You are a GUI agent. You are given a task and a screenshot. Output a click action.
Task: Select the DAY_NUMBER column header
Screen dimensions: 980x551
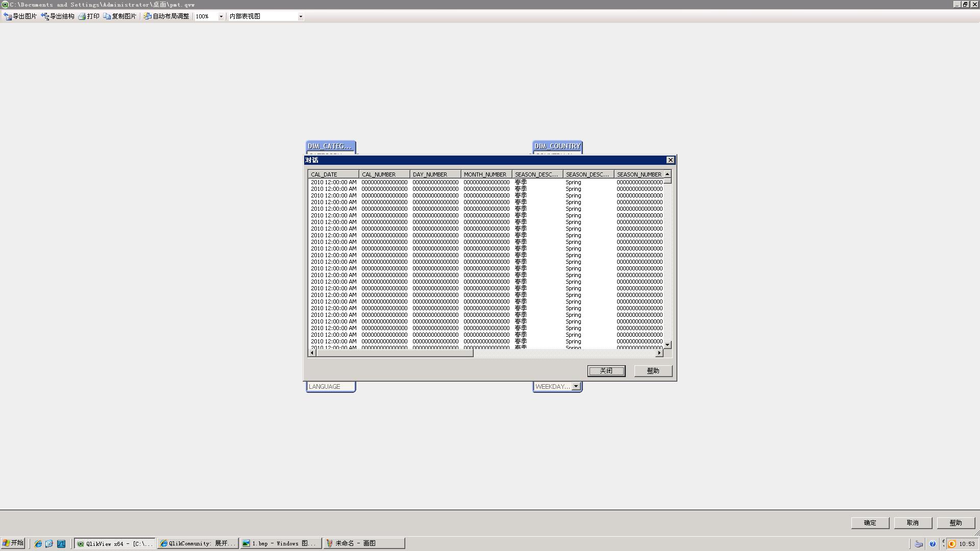tap(435, 174)
